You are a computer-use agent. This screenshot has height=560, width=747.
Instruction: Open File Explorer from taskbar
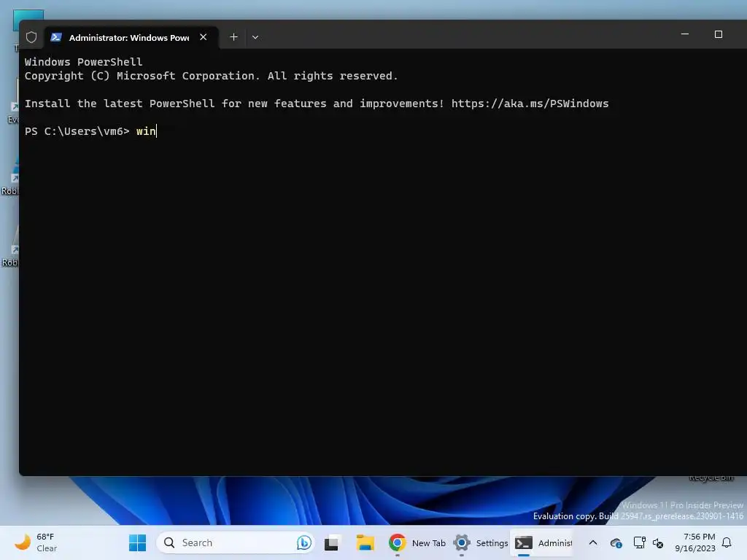click(x=365, y=542)
